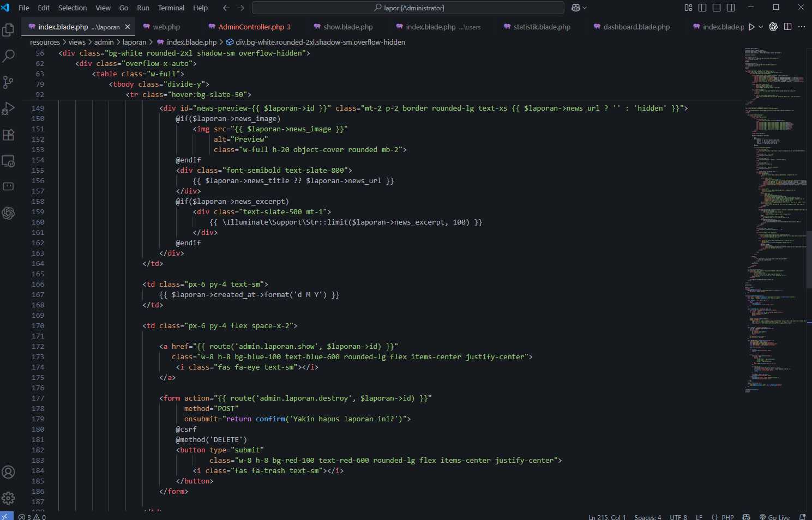Click the Split Editor Right icon
This screenshot has width=812, height=520.
click(787, 27)
